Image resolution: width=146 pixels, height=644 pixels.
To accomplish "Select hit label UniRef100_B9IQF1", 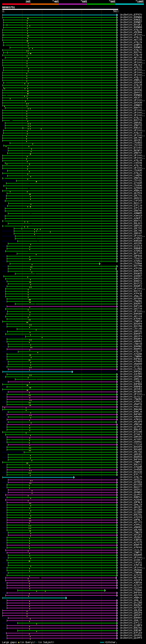I will (x=131, y=25).
